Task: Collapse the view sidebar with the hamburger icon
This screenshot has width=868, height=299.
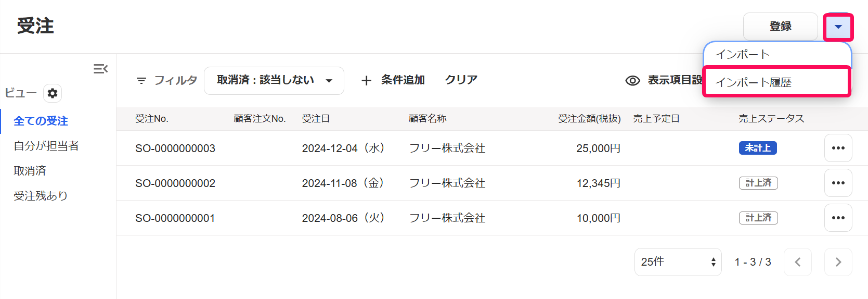Action: [x=100, y=69]
